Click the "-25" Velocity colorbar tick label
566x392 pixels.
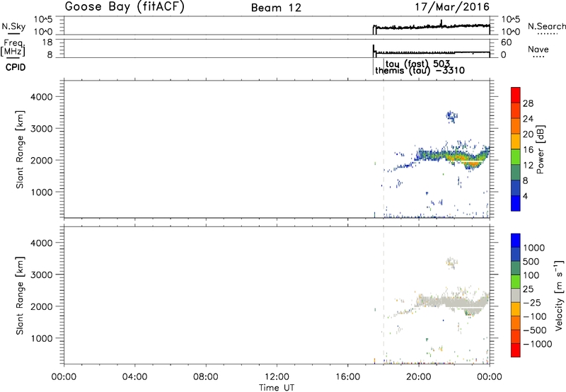[x=532, y=302]
